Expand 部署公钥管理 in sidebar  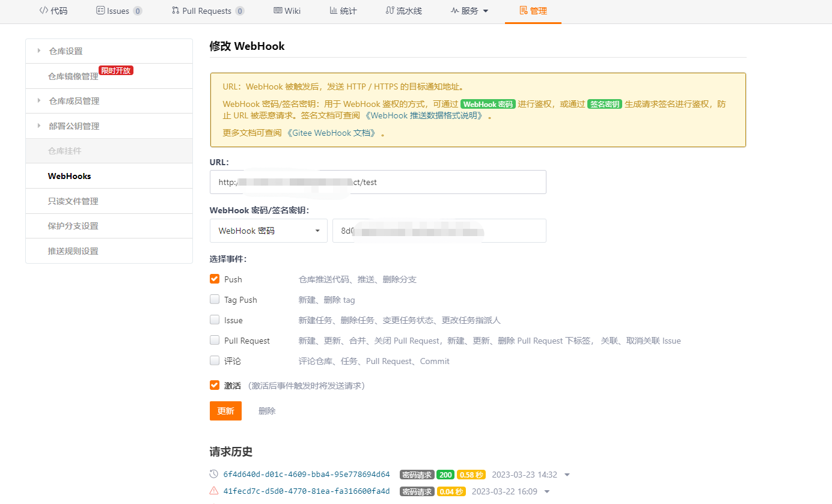pos(109,126)
